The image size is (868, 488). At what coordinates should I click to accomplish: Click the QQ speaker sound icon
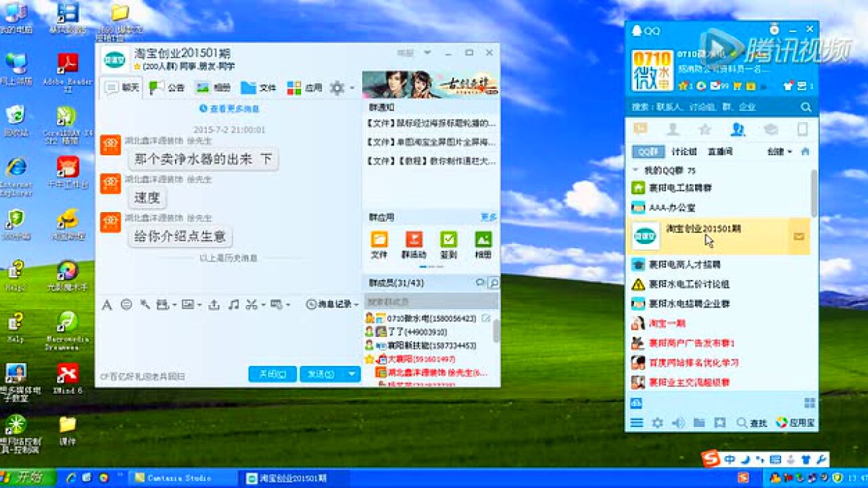678,423
